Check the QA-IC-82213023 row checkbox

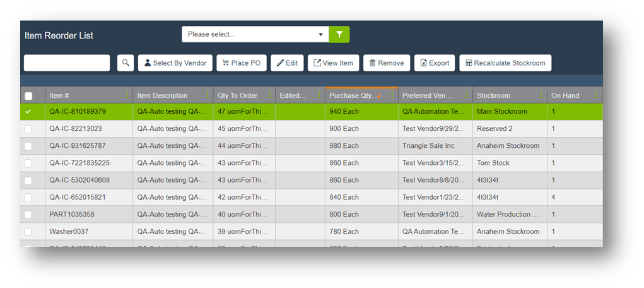(28, 129)
